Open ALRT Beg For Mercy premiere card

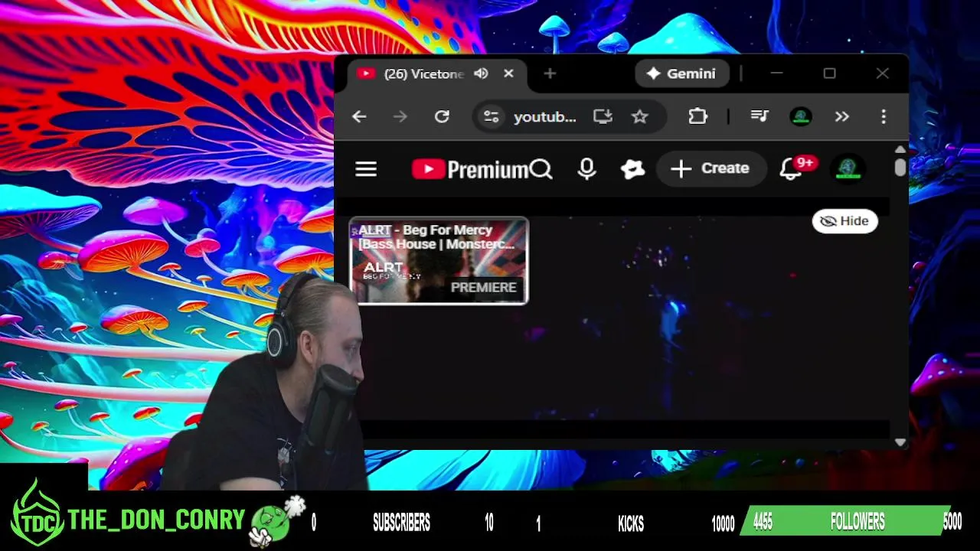(439, 261)
